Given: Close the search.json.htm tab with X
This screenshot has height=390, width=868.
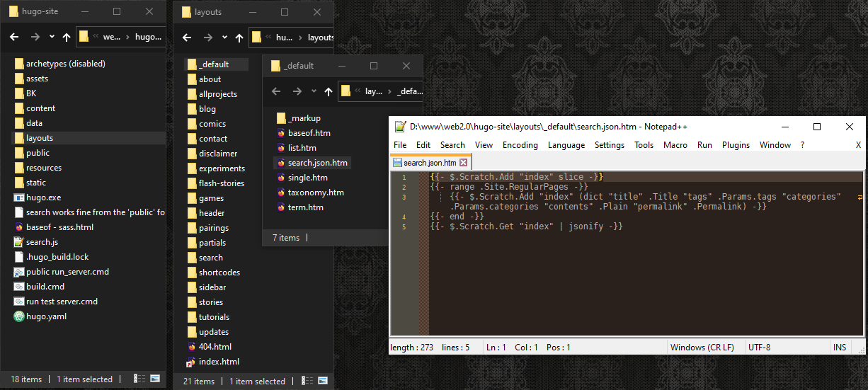Looking at the screenshot, I should (x=464, y=163).
